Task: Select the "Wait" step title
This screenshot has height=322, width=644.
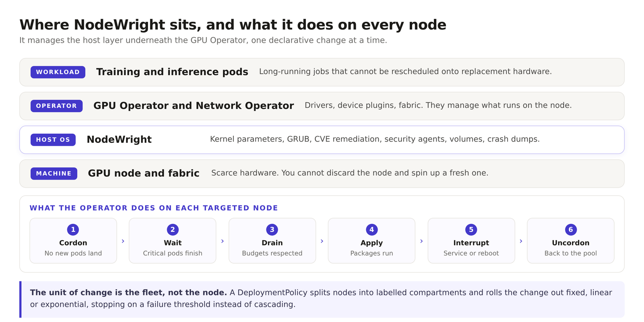Action: click(173, 243)
